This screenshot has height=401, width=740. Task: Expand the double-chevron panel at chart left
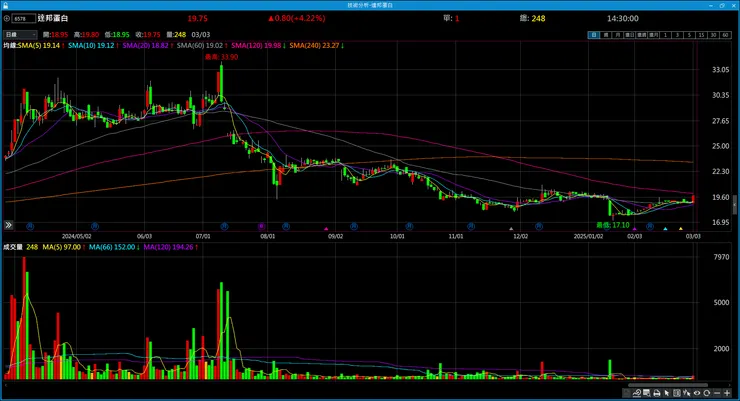(8, 225)
